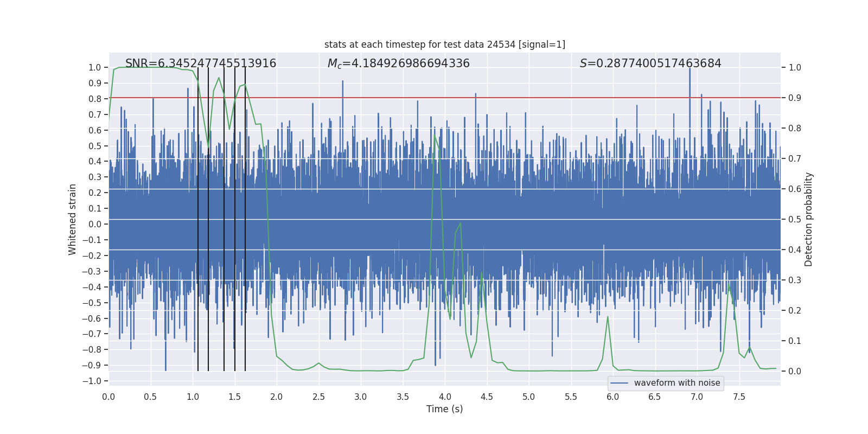Select the 0.2 tick on the Whitened strain axis
868x434 pixels.
[x=95, y=193]
